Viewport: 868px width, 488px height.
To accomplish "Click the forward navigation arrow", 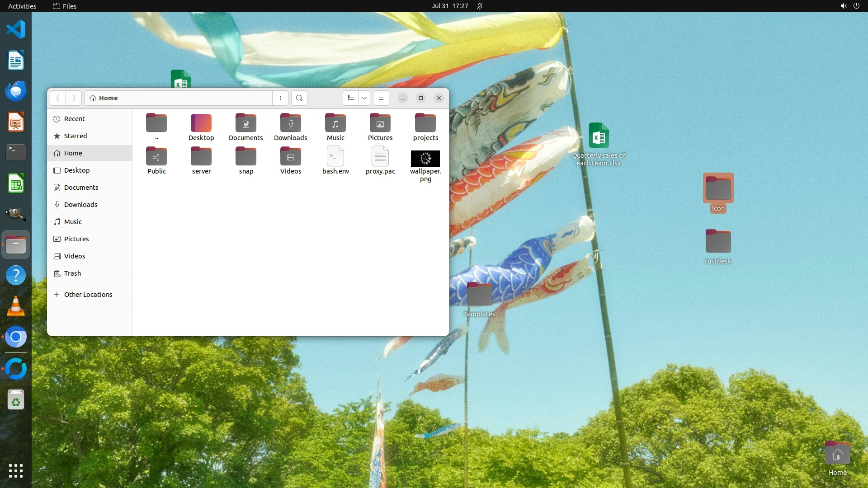I will [74, 98].
